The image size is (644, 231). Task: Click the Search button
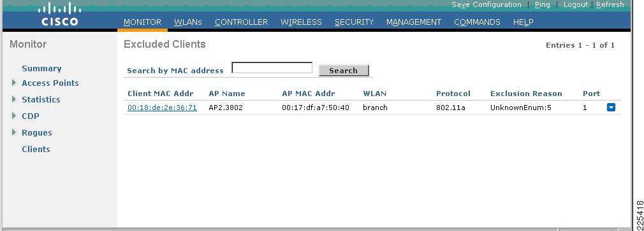343,71
